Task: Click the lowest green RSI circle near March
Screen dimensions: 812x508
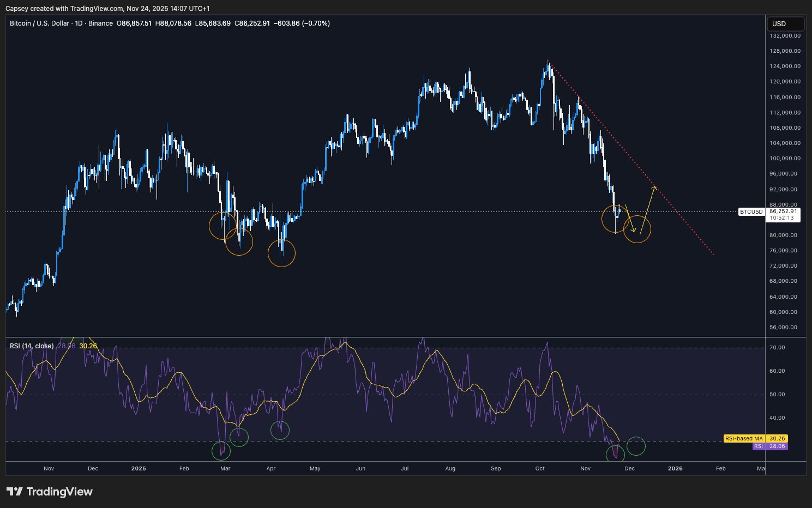Action: coord(221,451)
